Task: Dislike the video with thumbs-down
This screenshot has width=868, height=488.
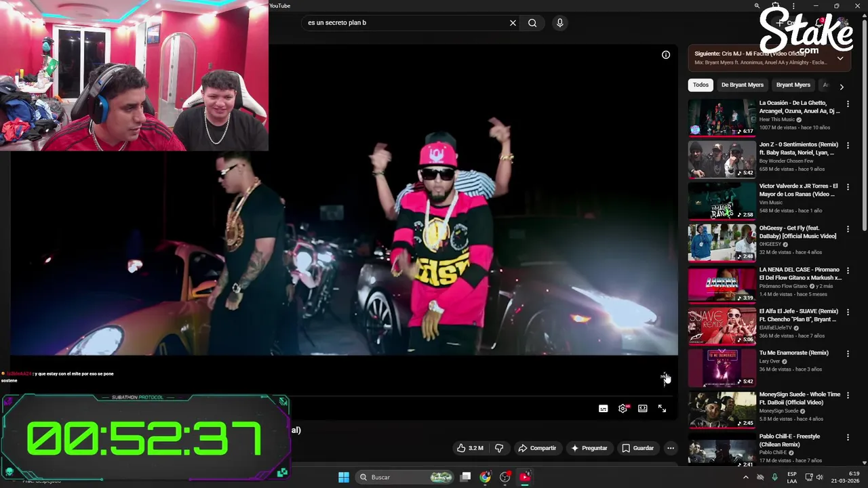Action: tap(499, 448)
